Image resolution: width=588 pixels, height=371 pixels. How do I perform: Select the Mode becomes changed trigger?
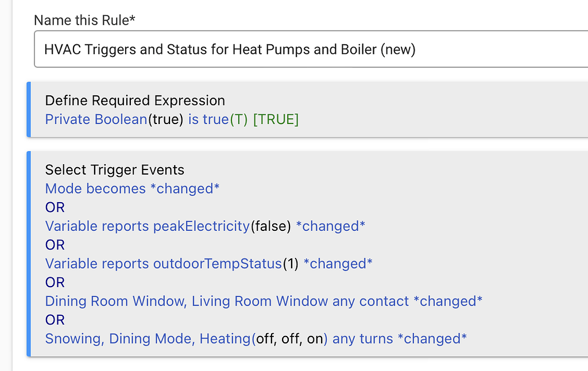[x=132, y=189]
